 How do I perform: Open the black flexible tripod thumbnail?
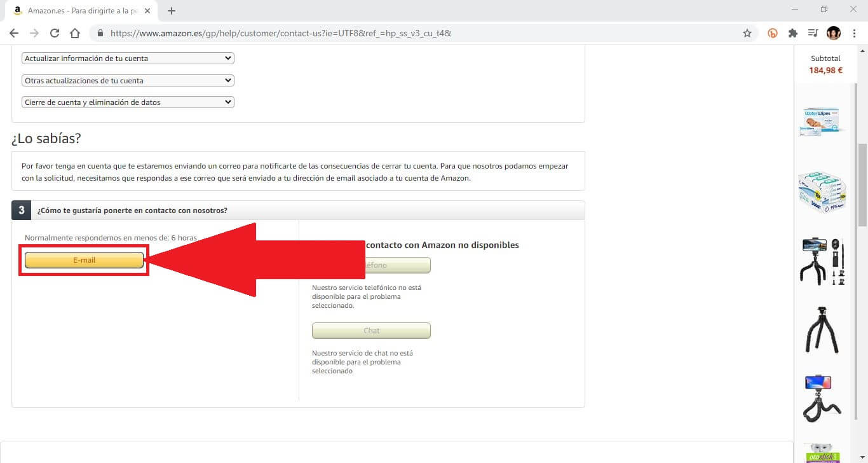coord(822,330)
